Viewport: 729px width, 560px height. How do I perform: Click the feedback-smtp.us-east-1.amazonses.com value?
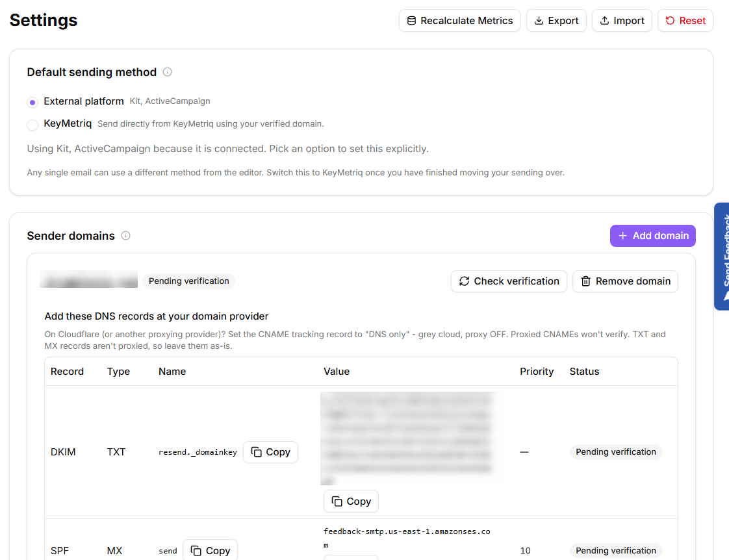pos(407,538)
